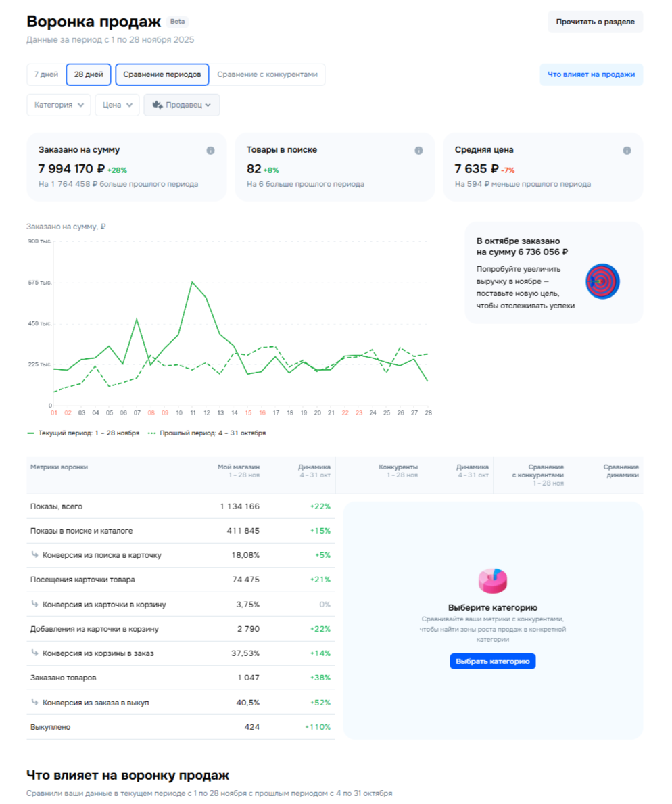Select the «Сравнение с конкурентами» tab

267,74
